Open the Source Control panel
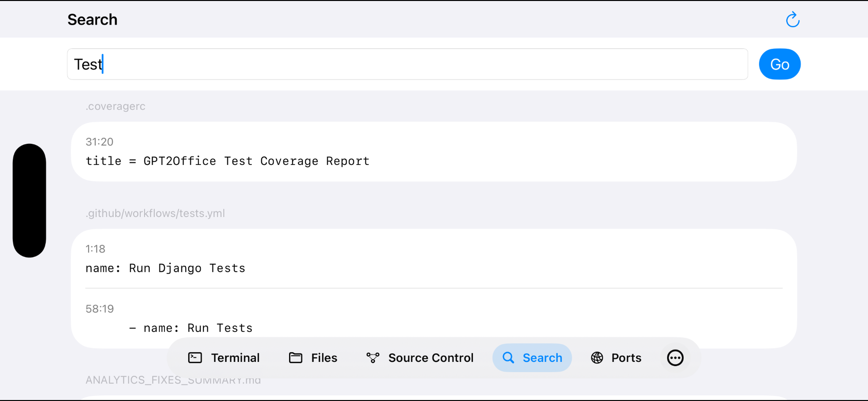 click(420, 358)
